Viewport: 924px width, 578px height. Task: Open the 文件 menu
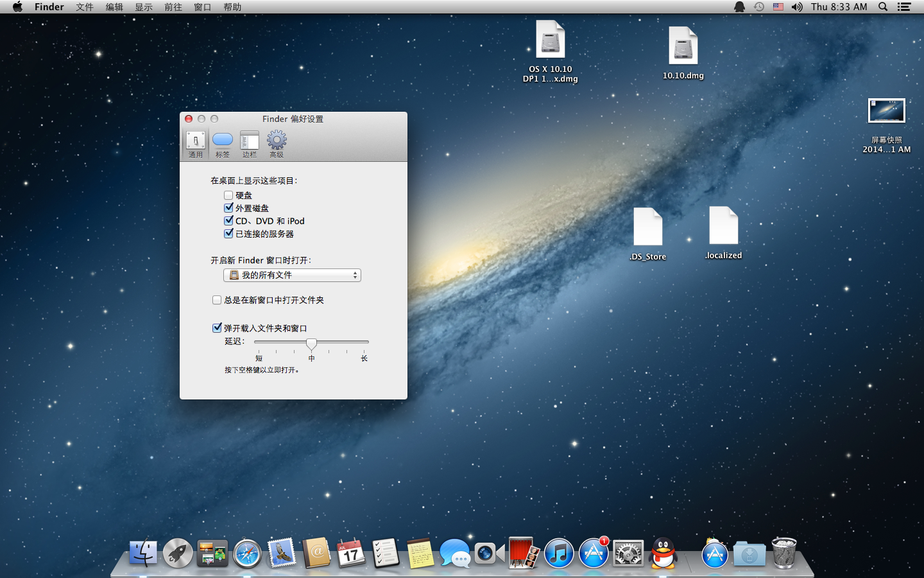point(85,7)
